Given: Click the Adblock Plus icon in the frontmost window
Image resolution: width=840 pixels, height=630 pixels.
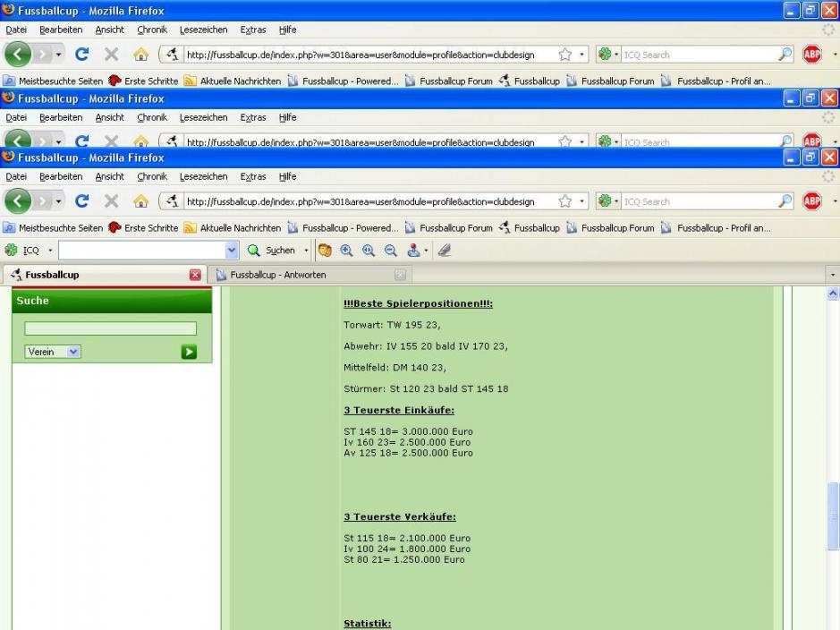Looking at the screenshot, I should (x=811, y=201).
